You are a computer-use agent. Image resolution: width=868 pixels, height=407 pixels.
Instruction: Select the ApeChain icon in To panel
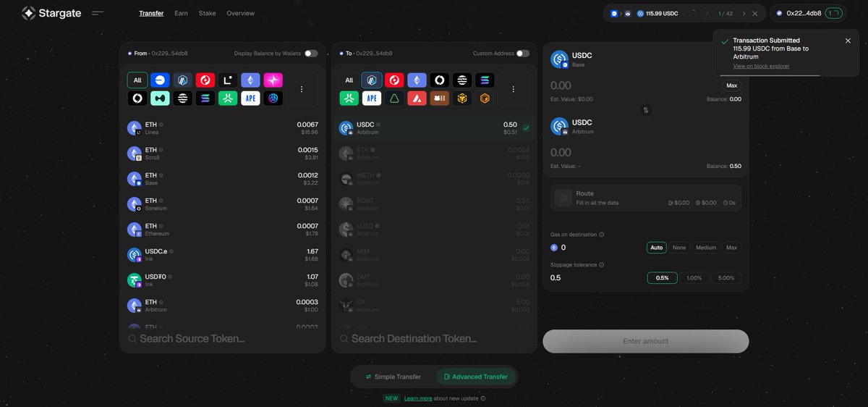point(372,98)
